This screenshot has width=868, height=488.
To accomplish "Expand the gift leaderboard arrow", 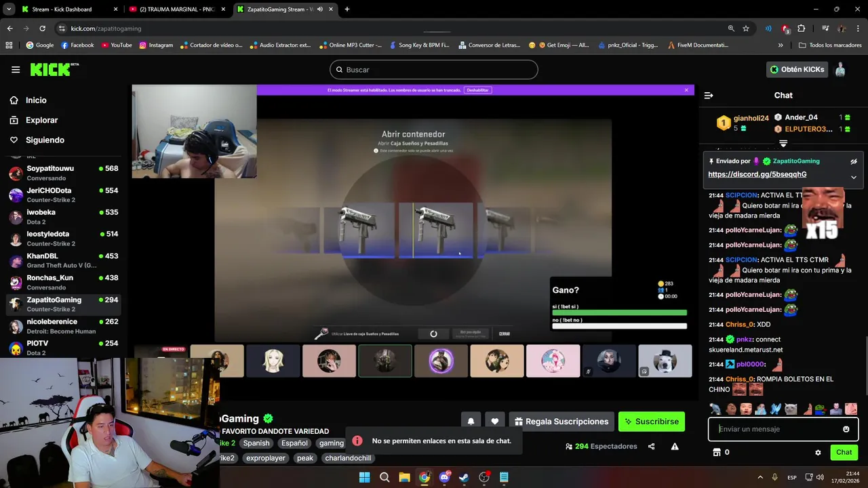I will 783,143.
